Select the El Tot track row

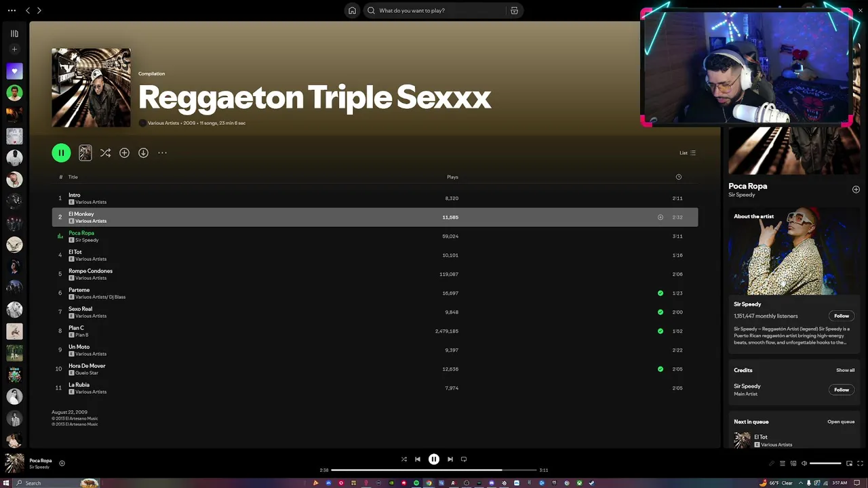coord(375,255)
